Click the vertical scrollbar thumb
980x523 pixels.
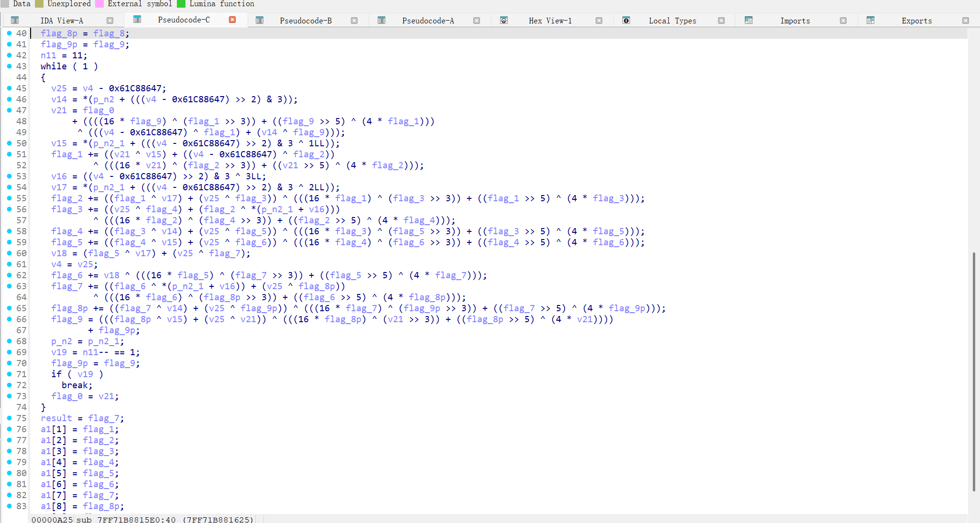[974, 371]
